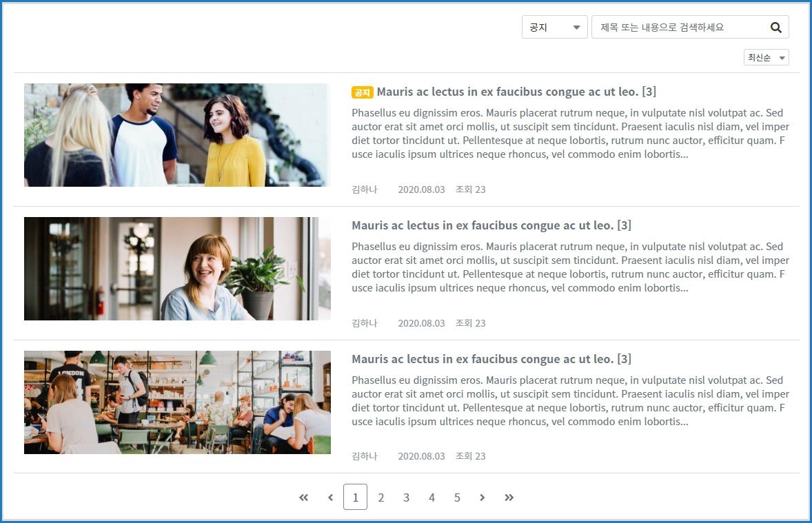Open the third post title link

[x=491, y=359]
